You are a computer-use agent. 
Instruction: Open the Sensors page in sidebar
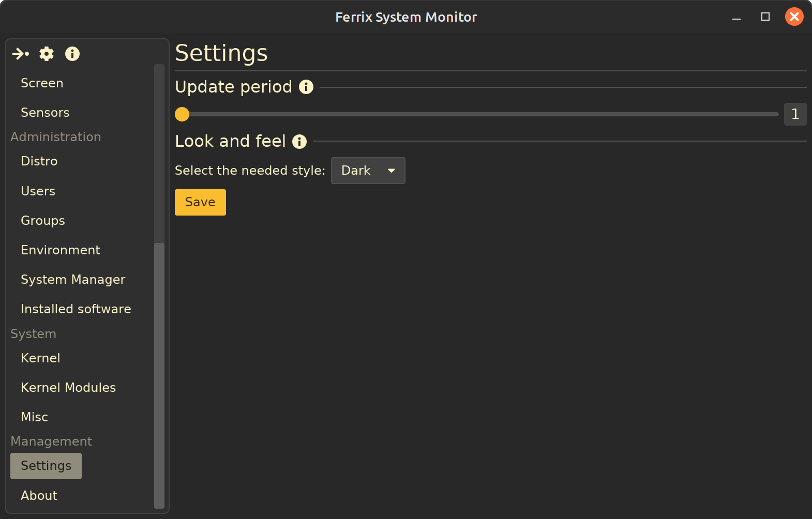(x=45, y=113)
